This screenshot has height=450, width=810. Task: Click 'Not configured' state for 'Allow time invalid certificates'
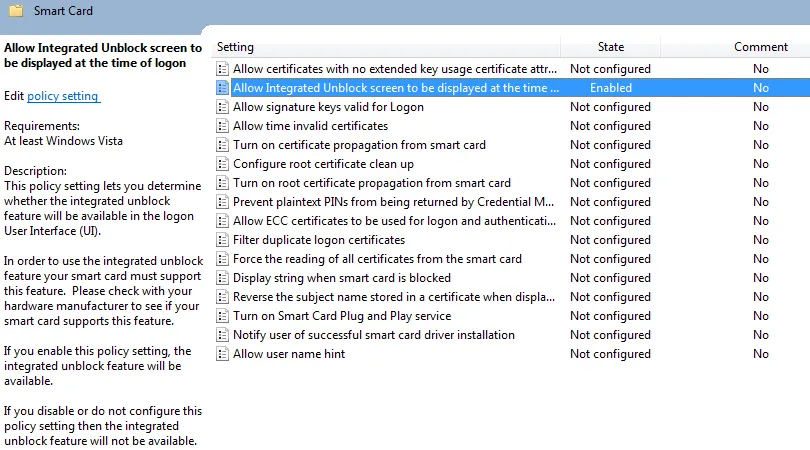[x=610, y=126]
